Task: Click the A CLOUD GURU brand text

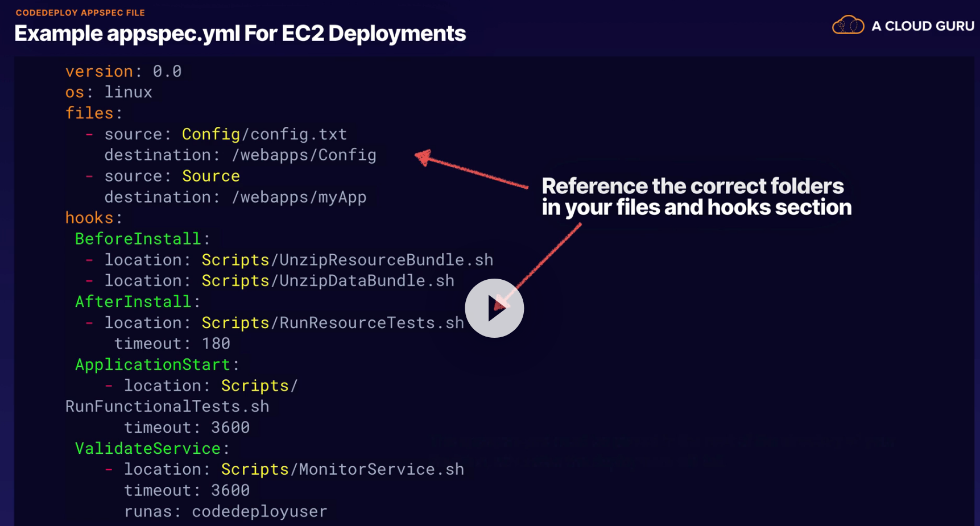Action: tap(923, 26)
